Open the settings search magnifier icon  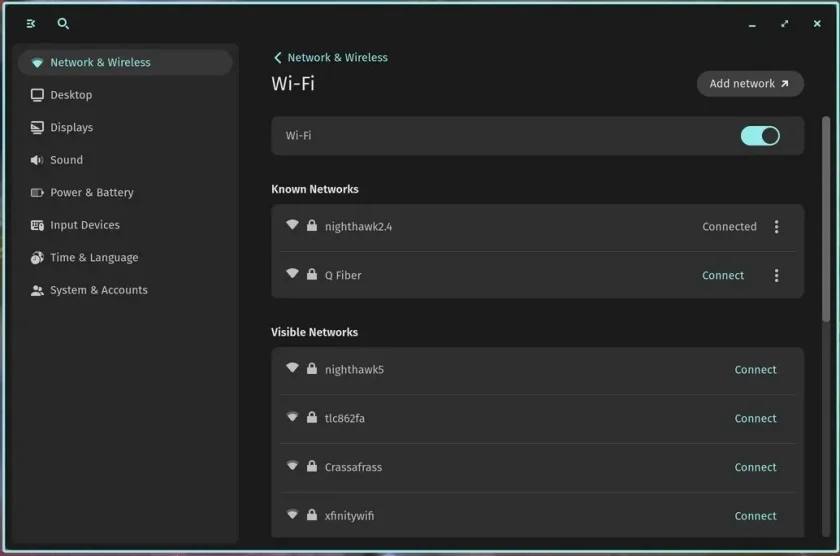tap(63, 24)
